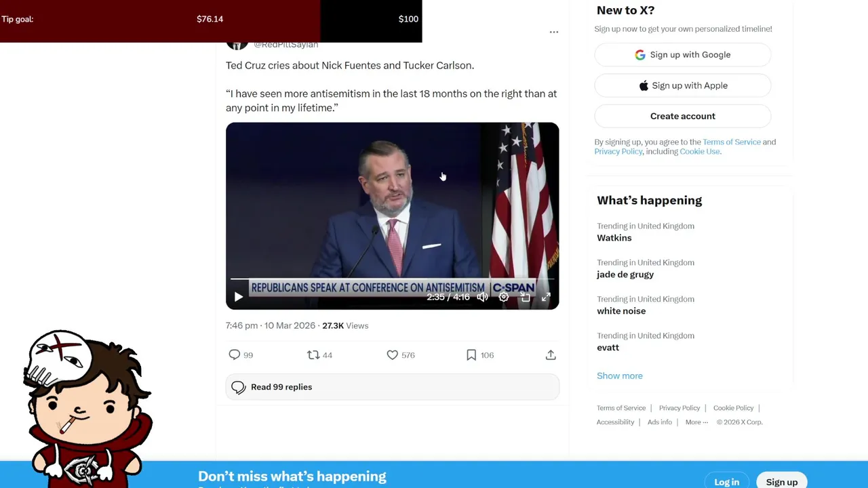
Task: Expand footer More menu
Action: [x=696, y=422]
